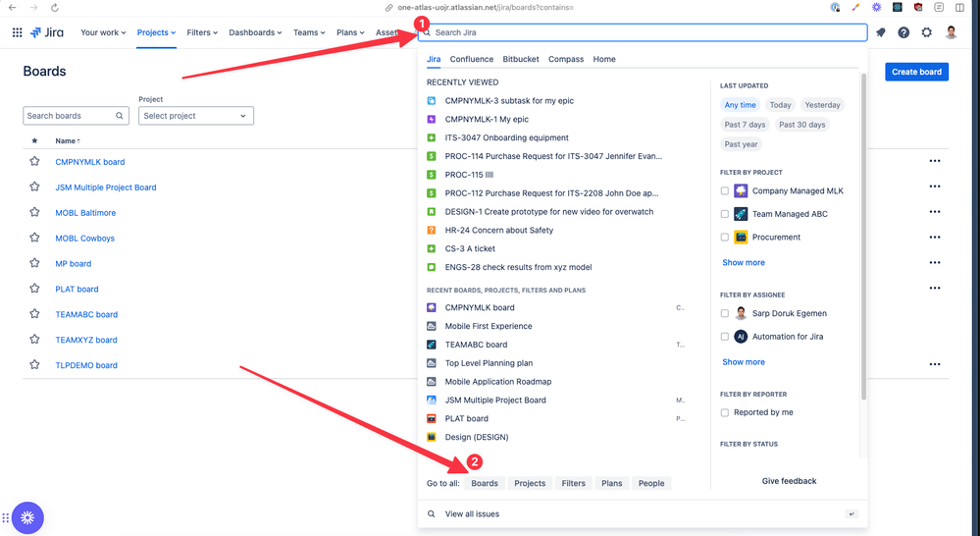Viewport: 980px width, 536px height.
Task: Switch to the Compass search tab
Action: [x=566, y=59]
